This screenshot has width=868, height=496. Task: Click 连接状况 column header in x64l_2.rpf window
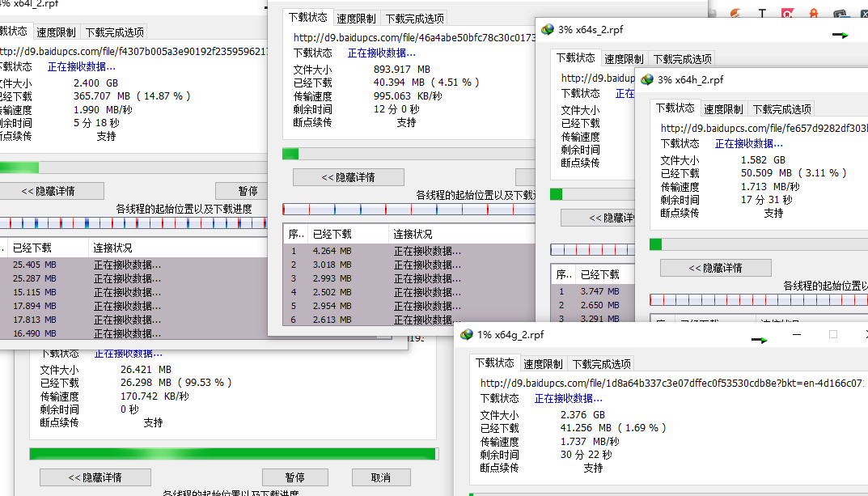[178, 248]
